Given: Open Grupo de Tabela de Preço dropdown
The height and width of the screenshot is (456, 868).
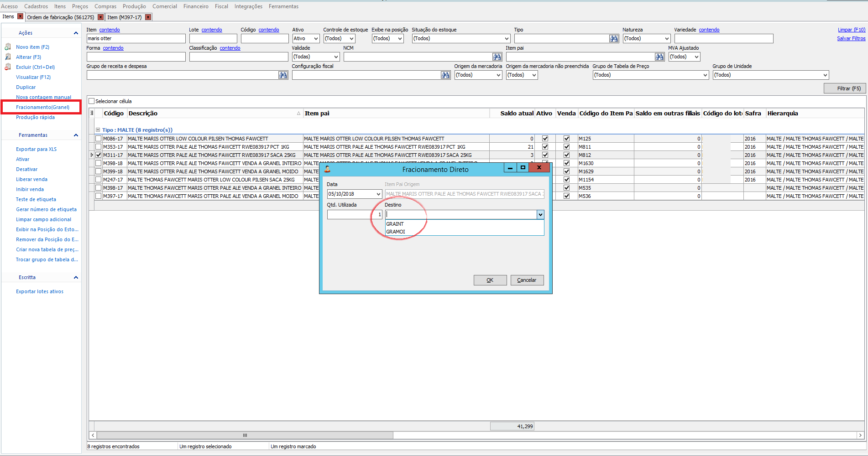Looking at the screenshot, I should (705, 75).
